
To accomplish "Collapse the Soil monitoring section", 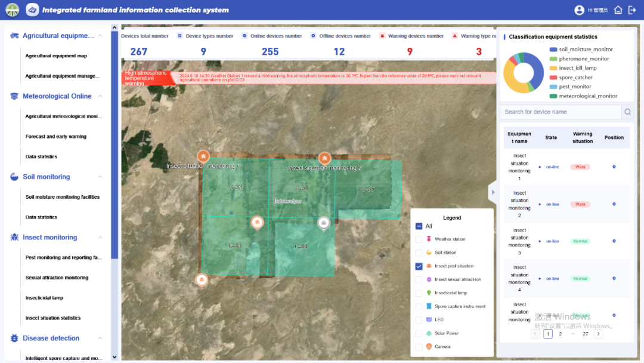I will tap(100, 177).
